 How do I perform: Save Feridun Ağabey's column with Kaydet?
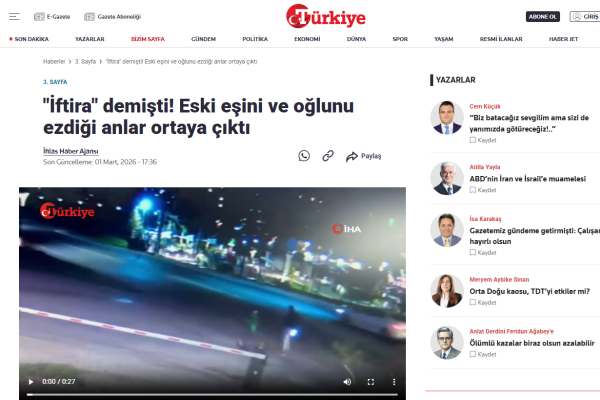point(483,354)
